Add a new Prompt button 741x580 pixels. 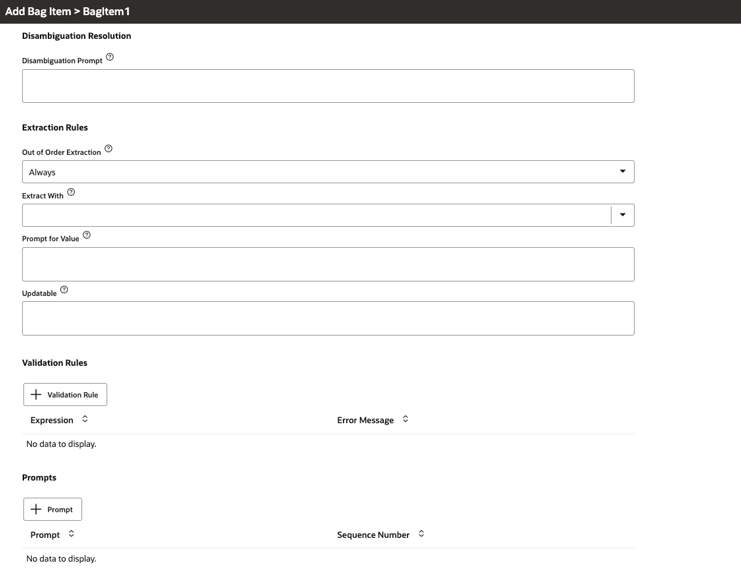[52, 510]
